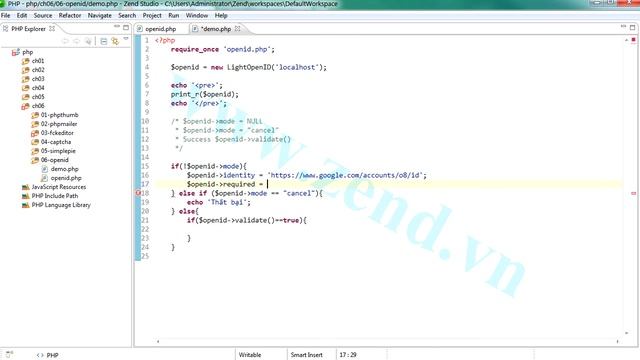Open the Navigate menu
This screenshot has width=640, height=360.
point(100,16)
